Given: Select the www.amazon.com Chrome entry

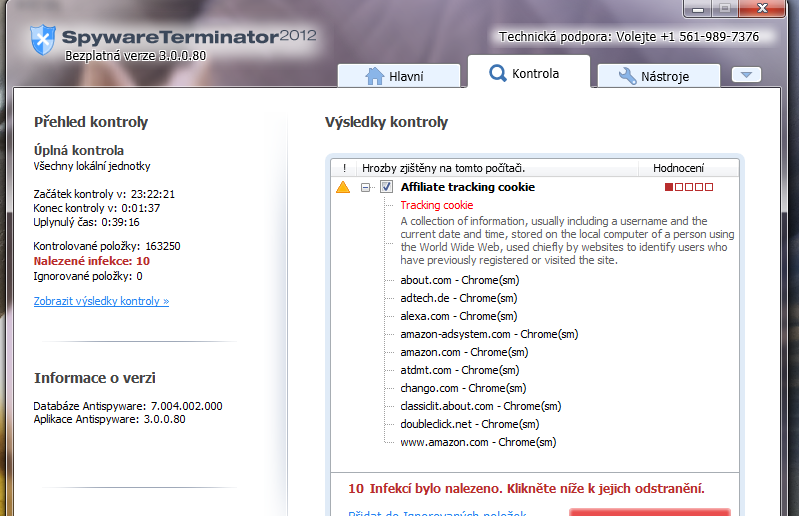Looking at the screenshot, I should [478, 442].
